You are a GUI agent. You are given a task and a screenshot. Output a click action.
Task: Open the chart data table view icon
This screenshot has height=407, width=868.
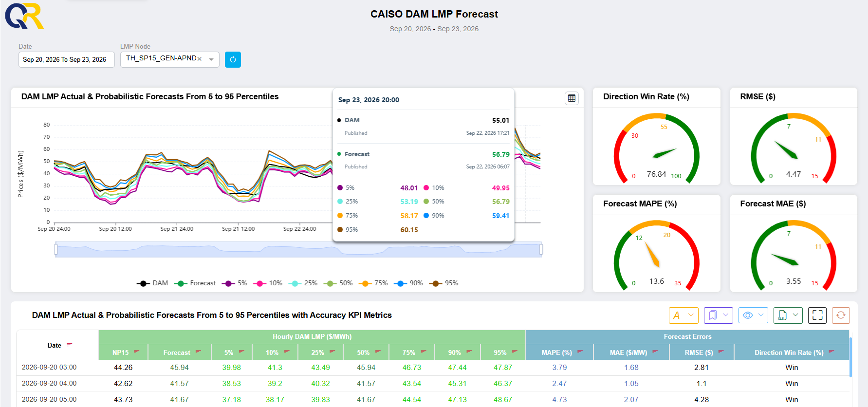pos(572,98)
